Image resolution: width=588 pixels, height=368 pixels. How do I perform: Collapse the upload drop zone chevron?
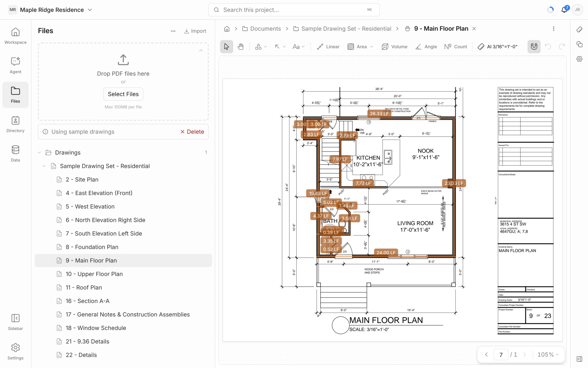[201, 50]
